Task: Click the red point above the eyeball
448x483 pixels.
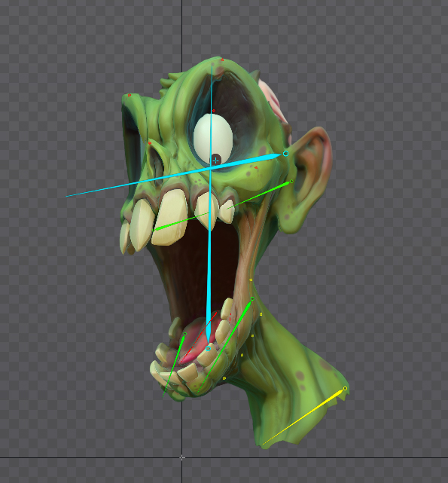Action: (214, 111)
